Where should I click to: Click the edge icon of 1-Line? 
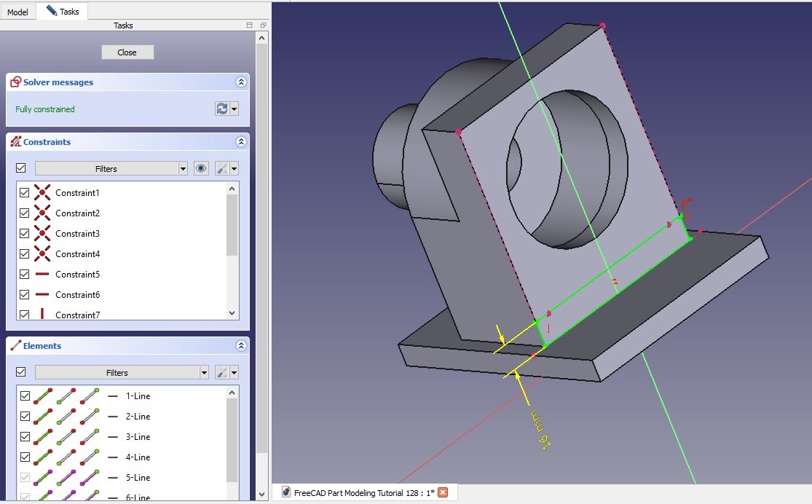[43, 396]
